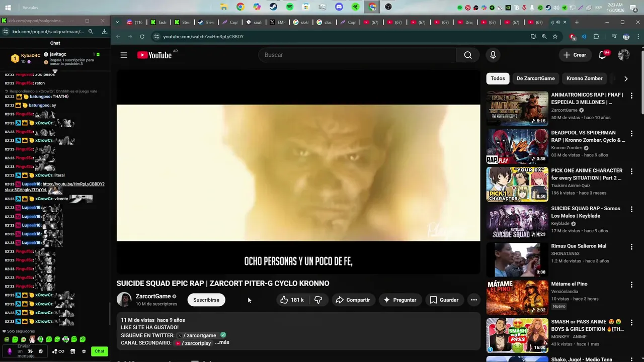Screen dimensions: 644x362
Task: Open Steam from the taskbar
Action: [x=273, y=7]
